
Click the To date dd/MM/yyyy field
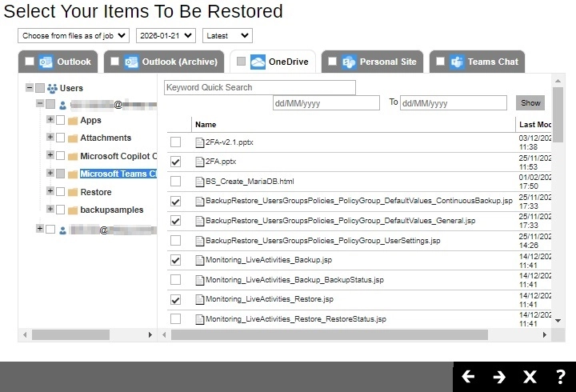[454, 103]
